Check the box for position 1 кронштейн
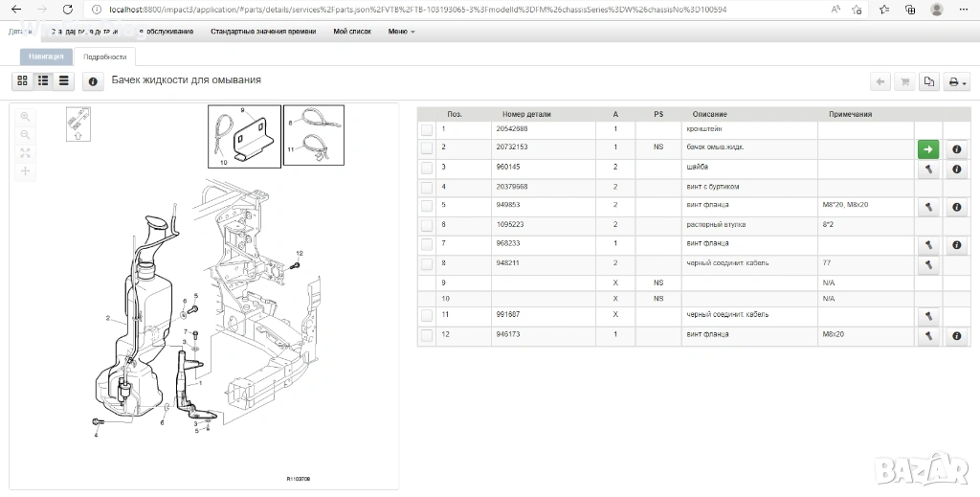The width and height of the screenshot is (980, 497). pos(427,129)
